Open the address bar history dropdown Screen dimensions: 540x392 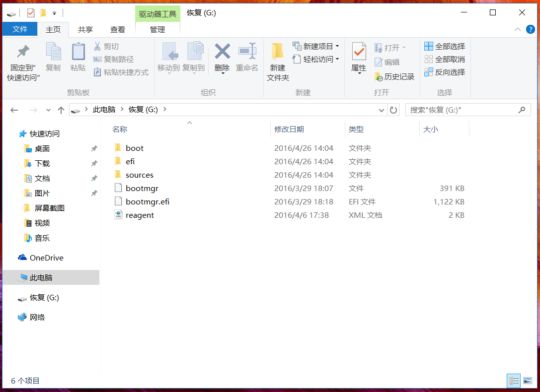[x=382, y=110]
